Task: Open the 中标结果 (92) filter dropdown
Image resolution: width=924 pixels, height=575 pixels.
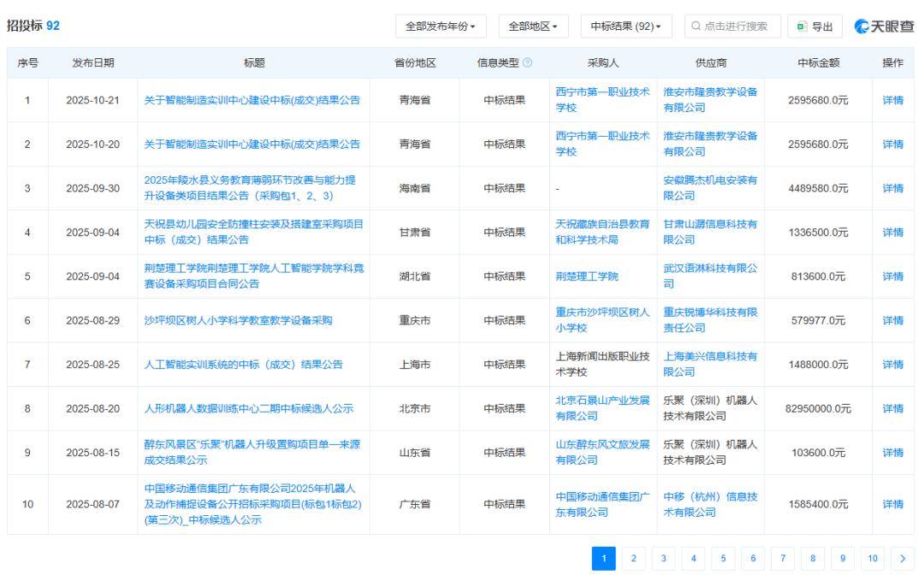Action: (x=626, y=27)
